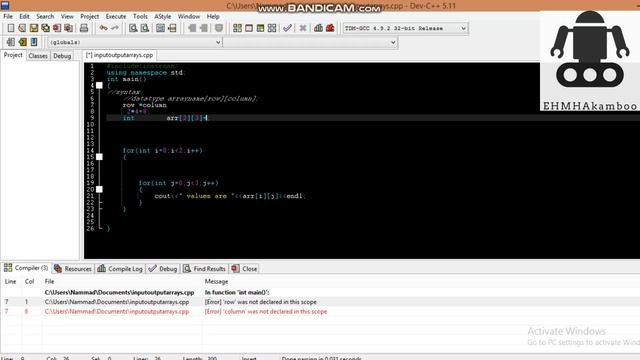640x360 pixels.
Task: Click the Save file toolbar icon
Action: pyautogui.click(x=33, y=28)
